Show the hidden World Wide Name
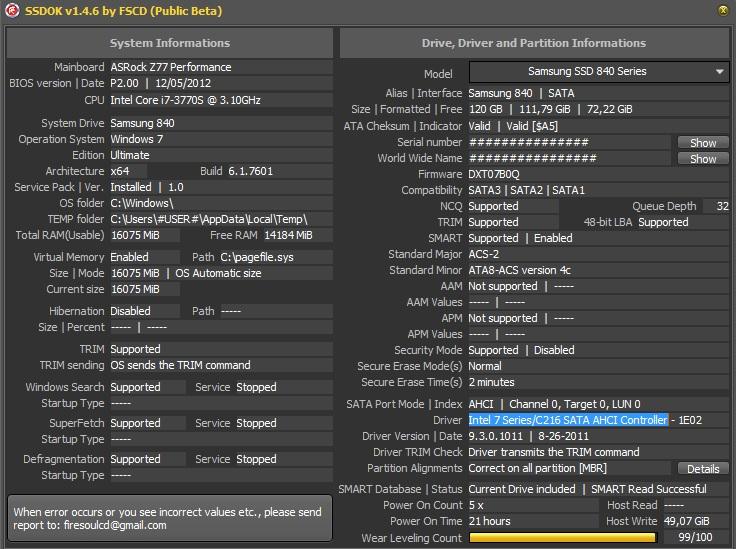 [x=703, y=159]
